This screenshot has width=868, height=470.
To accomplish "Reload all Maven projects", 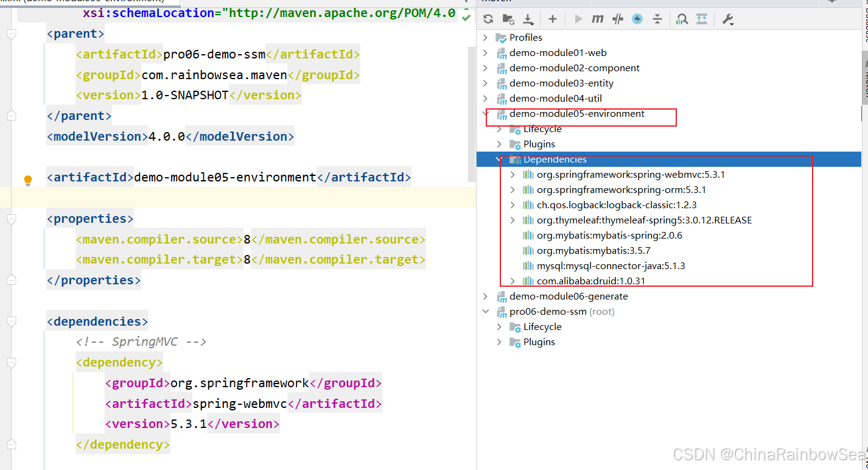I will pyautogui.click(x=488, y=19).
